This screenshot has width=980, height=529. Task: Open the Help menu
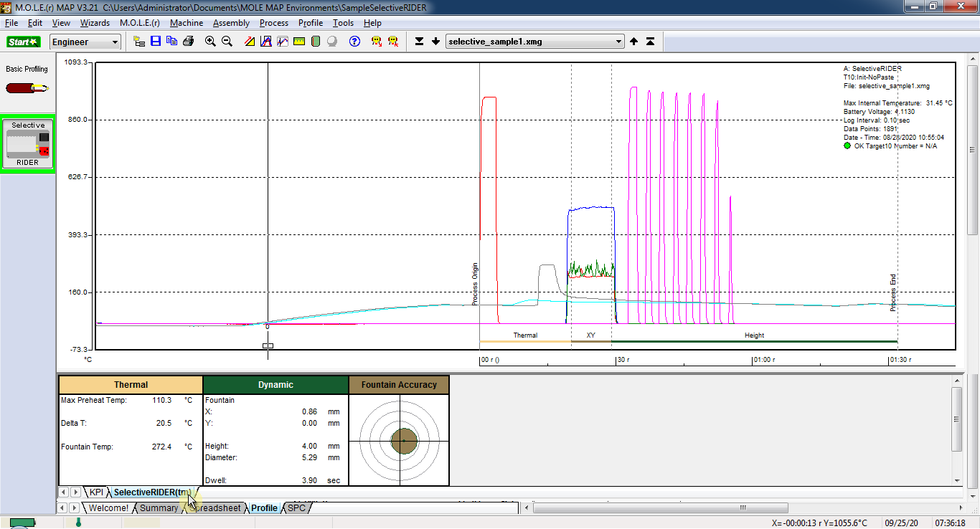coord(372,23)
